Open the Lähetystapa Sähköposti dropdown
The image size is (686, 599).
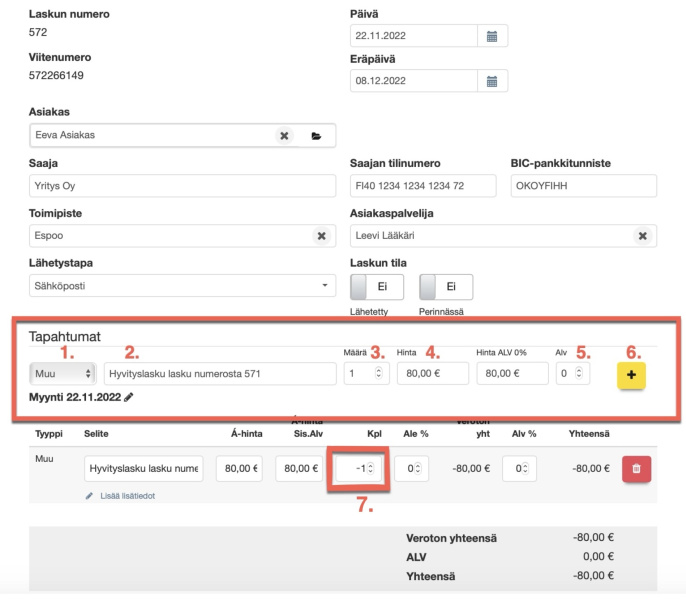coord(182,286)
